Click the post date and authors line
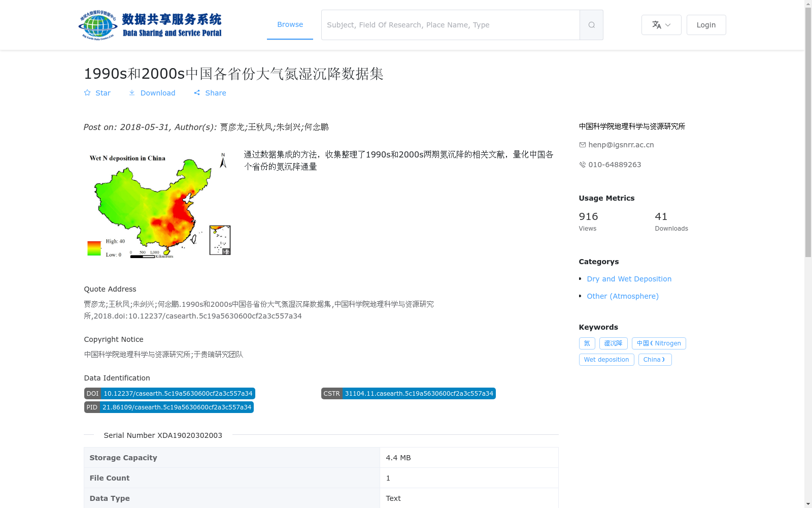The height and width of the screenshot is (508, 812). 206,127
